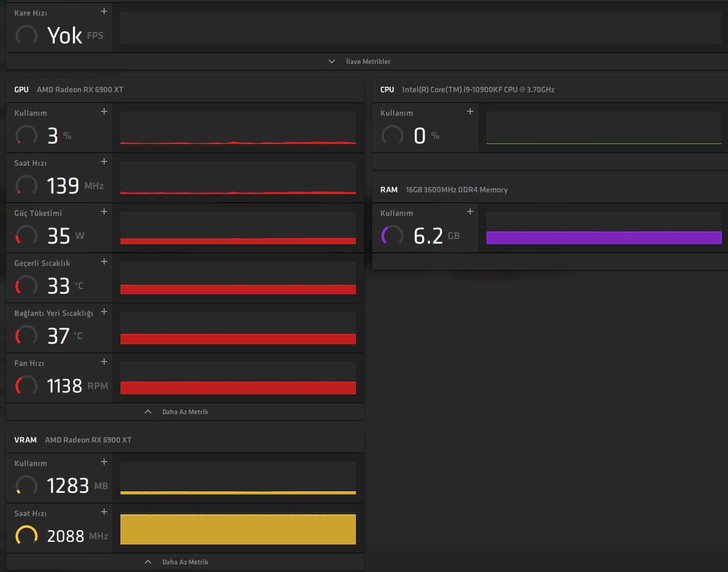Expand İlave Metrikler under frame rate
Viewport: 728px width, 572px height.
tap(360, 61)
